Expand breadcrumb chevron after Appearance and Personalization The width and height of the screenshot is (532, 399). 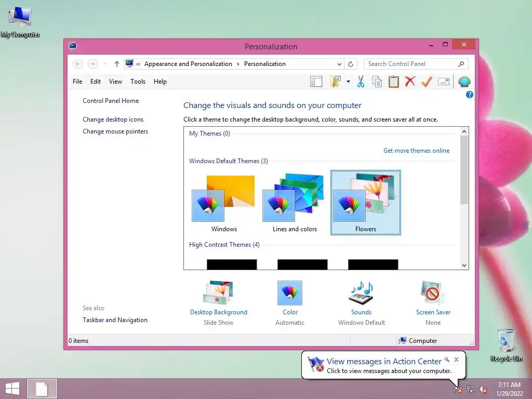[238, 64]
